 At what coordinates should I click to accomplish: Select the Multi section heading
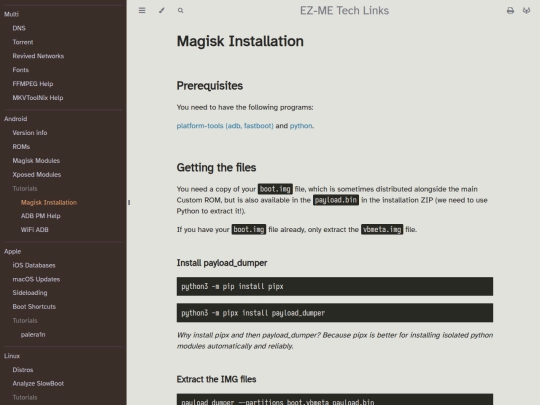[x=11, y=14]
